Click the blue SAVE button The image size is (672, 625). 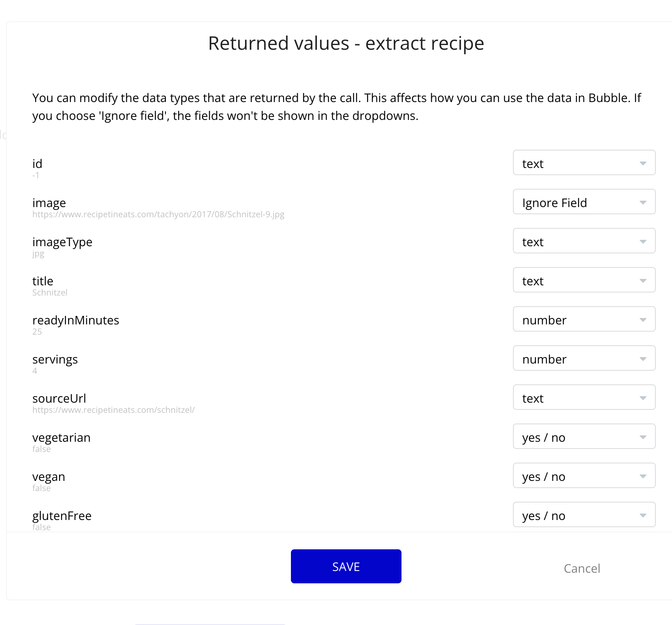pyautogui.click(x=346, y=566)
